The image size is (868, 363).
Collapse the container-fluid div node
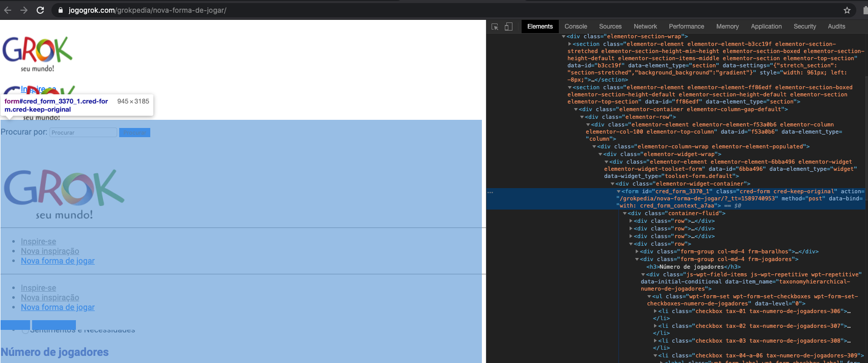pos(625,214)
